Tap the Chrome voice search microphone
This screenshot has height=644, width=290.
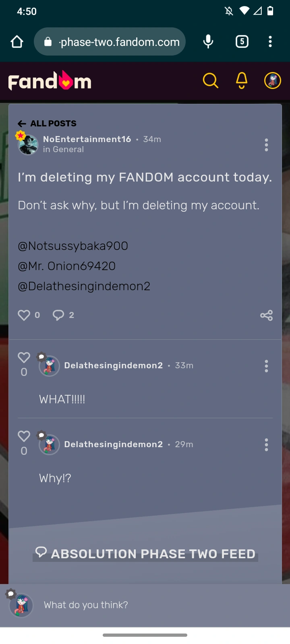pyautogui.click(x=208, y=41)
